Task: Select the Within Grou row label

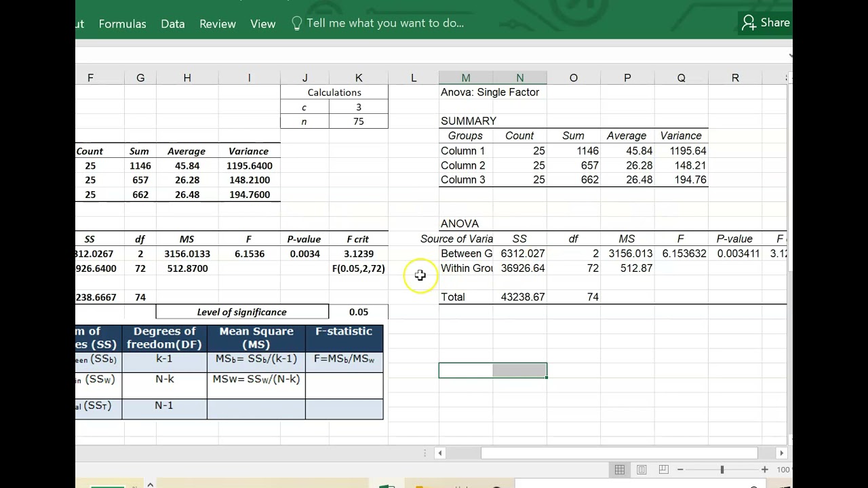Action: click(466, 268)
